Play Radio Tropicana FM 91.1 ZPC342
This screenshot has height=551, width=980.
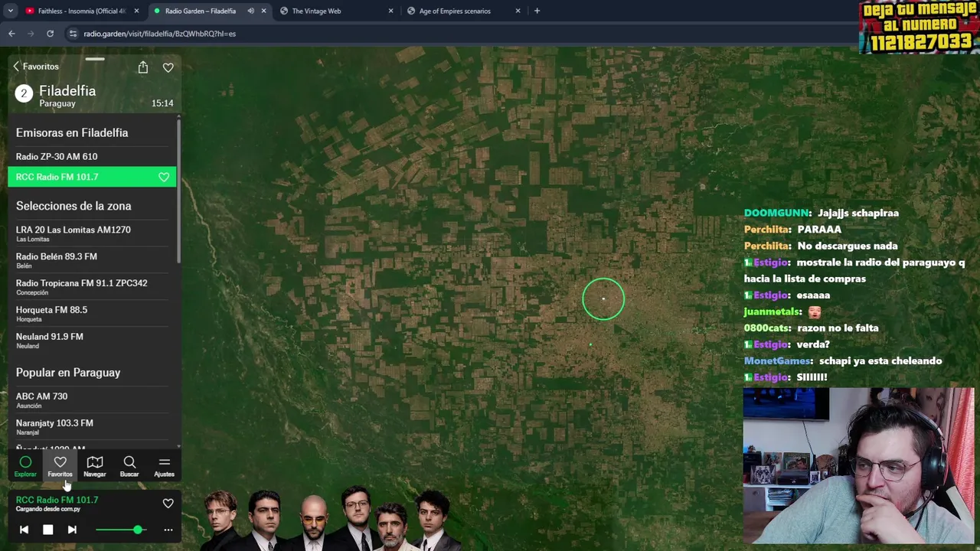pos(92,287)
